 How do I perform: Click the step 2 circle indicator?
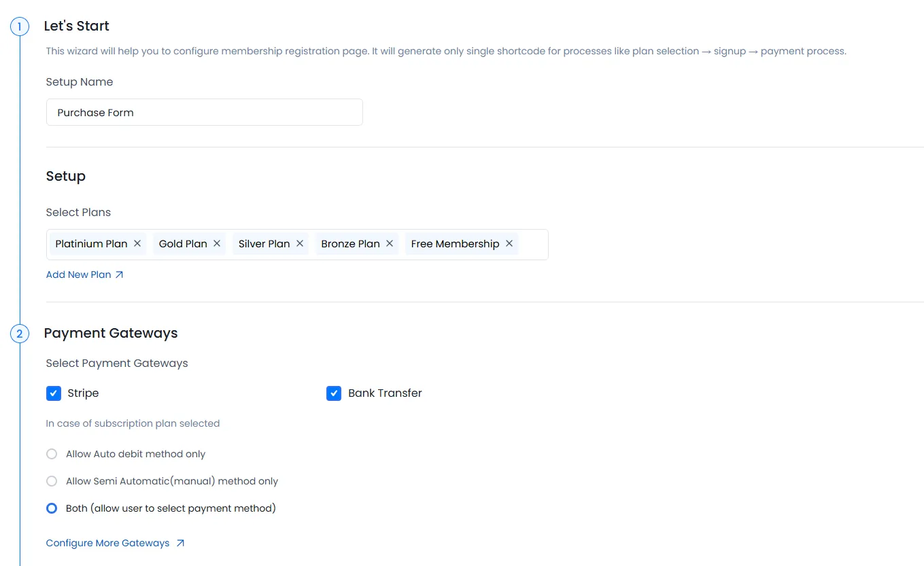click(20, 333)
